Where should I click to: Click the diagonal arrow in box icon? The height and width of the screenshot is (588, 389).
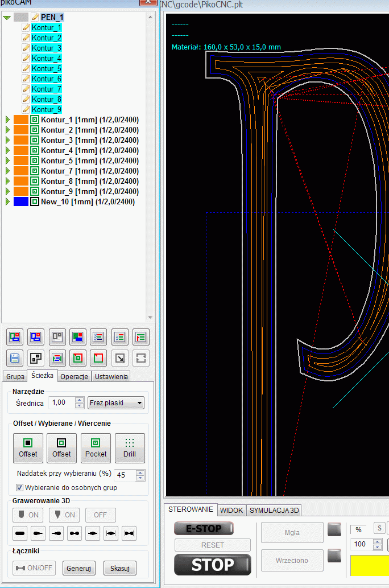(x=120, y=358)
